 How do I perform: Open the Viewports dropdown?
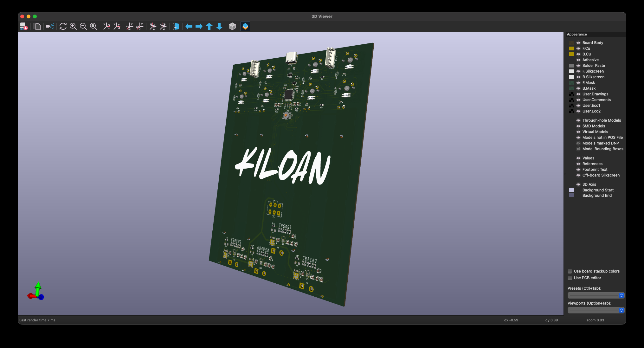click(x=596, y=310)
